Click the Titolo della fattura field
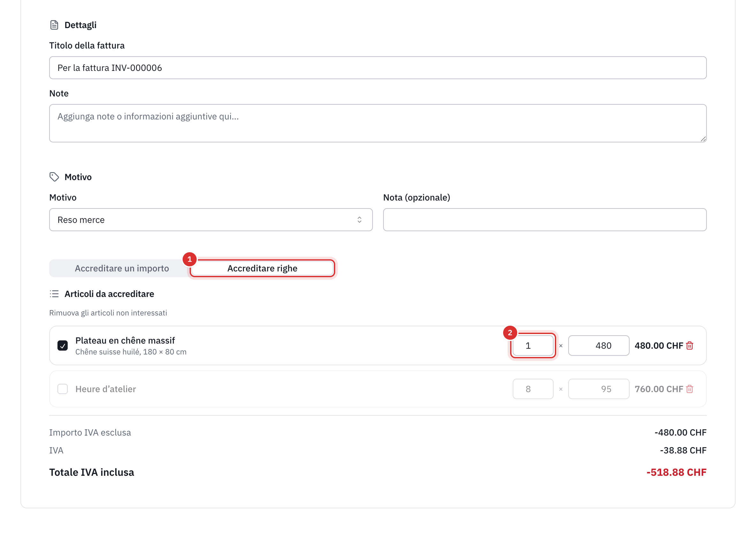 [378, 68]
